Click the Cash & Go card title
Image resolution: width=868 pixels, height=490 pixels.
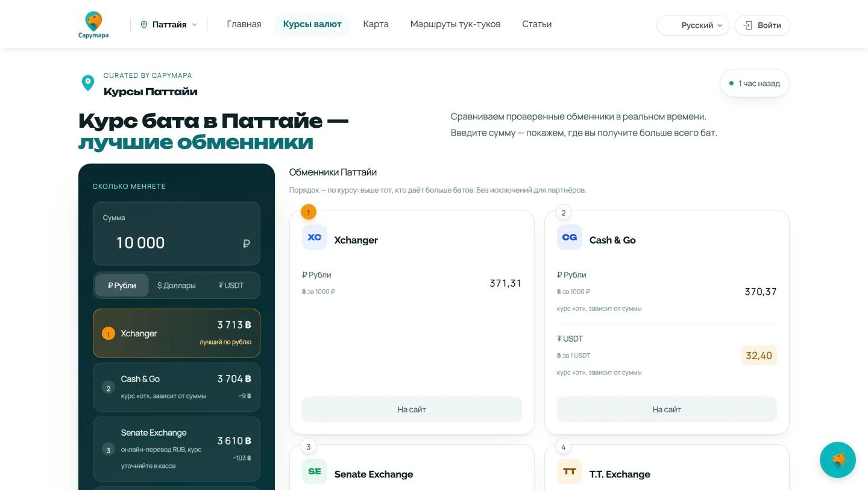[612, 240]
